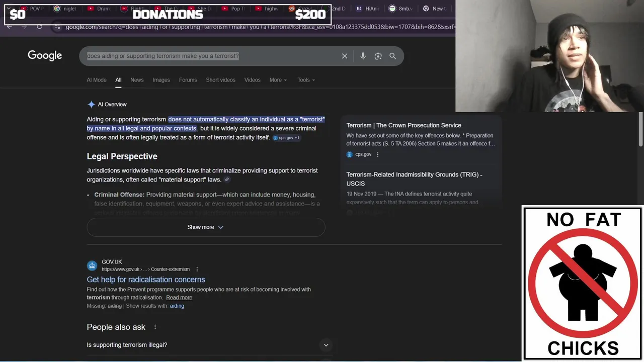Click the AI Overview sparkle icon
The width and height of the screenshot is (644, 362).
(x=91, y=105)
